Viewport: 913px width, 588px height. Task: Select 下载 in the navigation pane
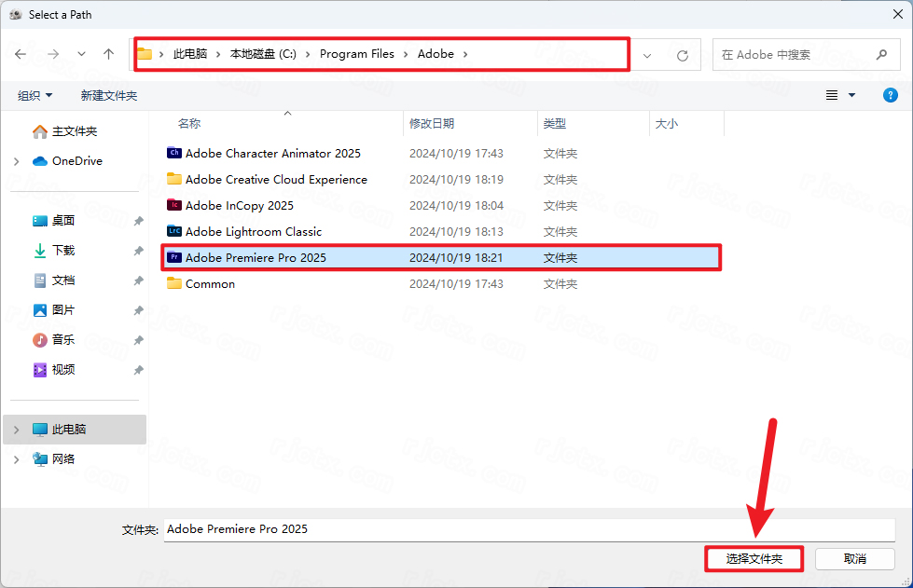click(63, 251)
